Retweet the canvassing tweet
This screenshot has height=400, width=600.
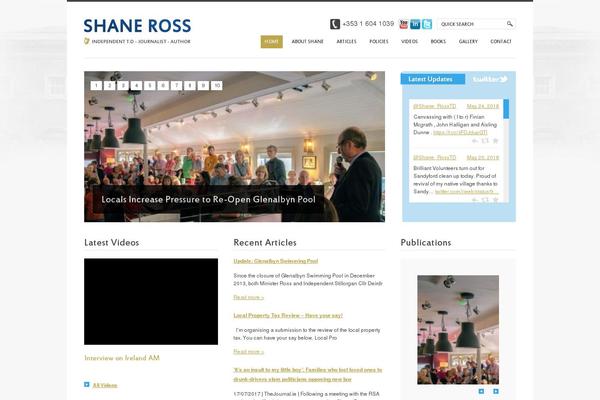[485, 141]
